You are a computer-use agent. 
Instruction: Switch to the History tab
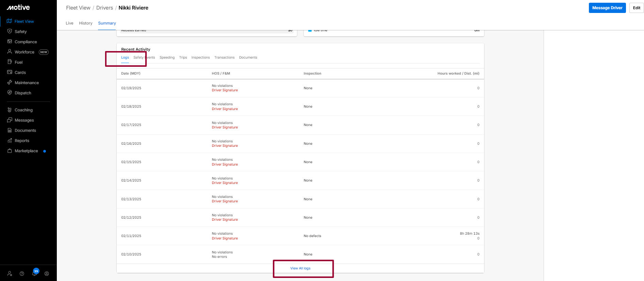tap(85, 23)
